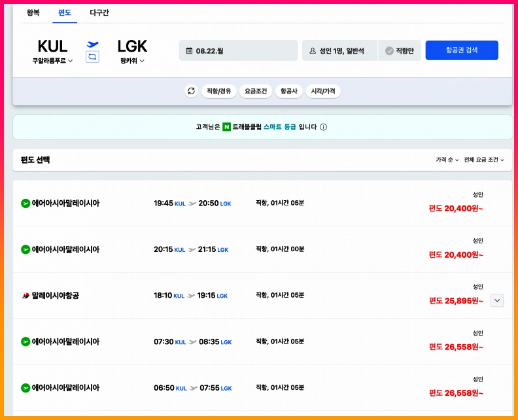Click 말레이시아항공 airline name
This screenshot has width=518, height=420.
click(x=55, y=296)
